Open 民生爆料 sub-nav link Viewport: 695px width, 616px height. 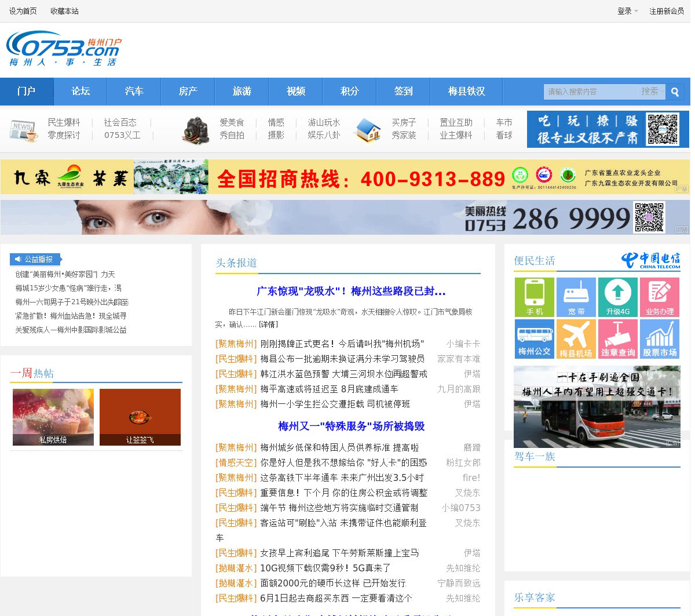click(x=64, y=122)
